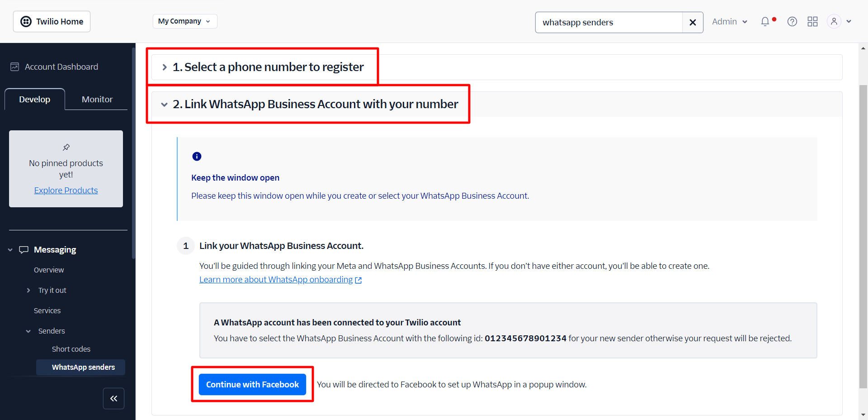Click the Account Dashboard icon

click(15, 67)
